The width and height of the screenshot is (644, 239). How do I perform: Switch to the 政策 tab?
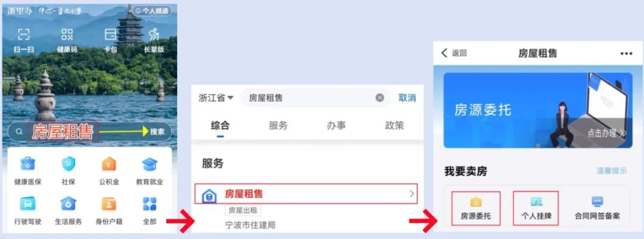394,126
